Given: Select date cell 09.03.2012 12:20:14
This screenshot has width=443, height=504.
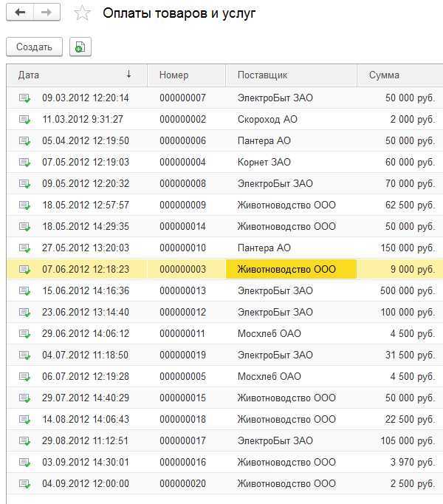Looking at the screenshot, I should click(x=86, y=98).
